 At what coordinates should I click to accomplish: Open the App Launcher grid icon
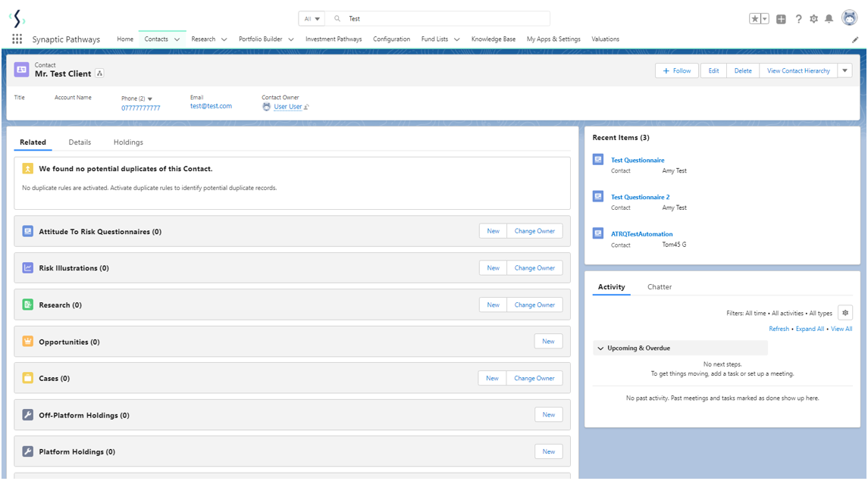[17, 39]
